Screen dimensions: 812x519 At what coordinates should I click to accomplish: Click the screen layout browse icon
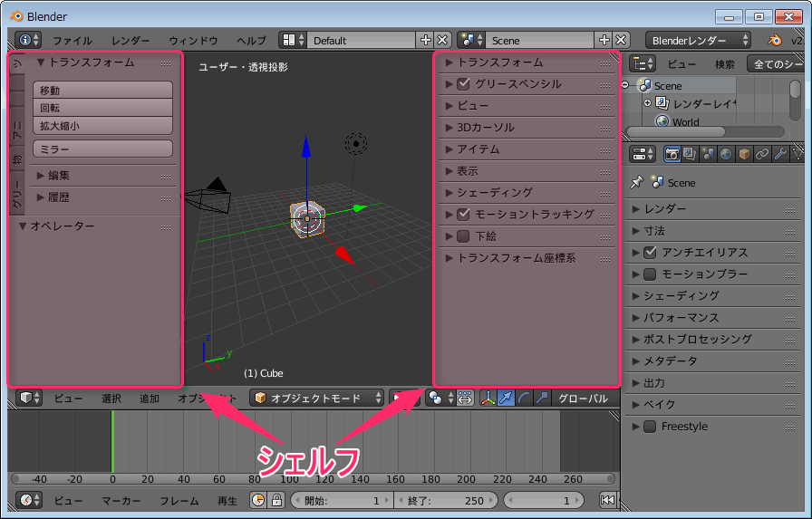pos(293,40)
